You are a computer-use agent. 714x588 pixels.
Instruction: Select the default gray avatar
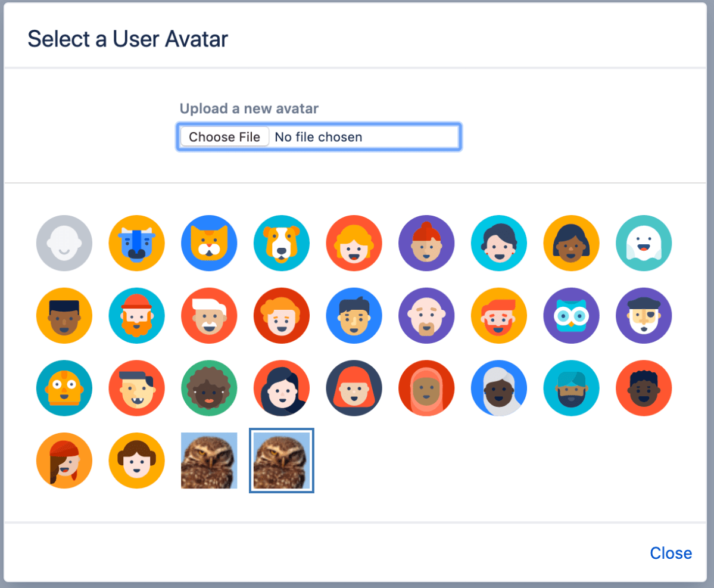(x=64, y=243)
